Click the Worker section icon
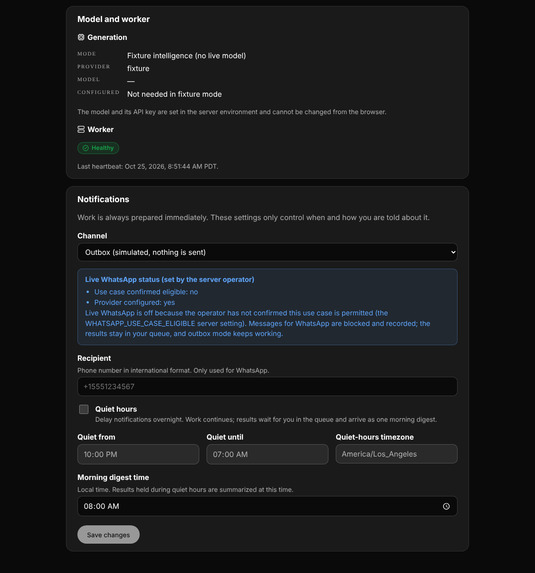The height and width of the screenshot is (573, 535). [81, 129]
